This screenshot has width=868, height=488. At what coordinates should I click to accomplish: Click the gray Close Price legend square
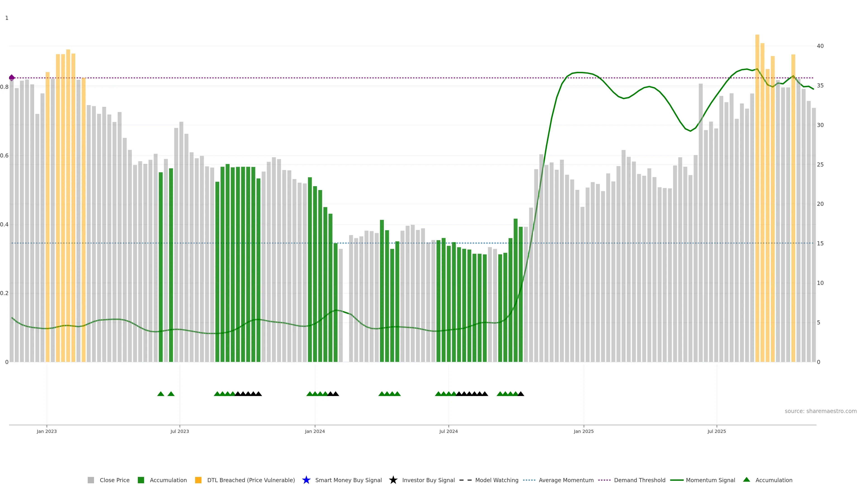pos(91,480)
